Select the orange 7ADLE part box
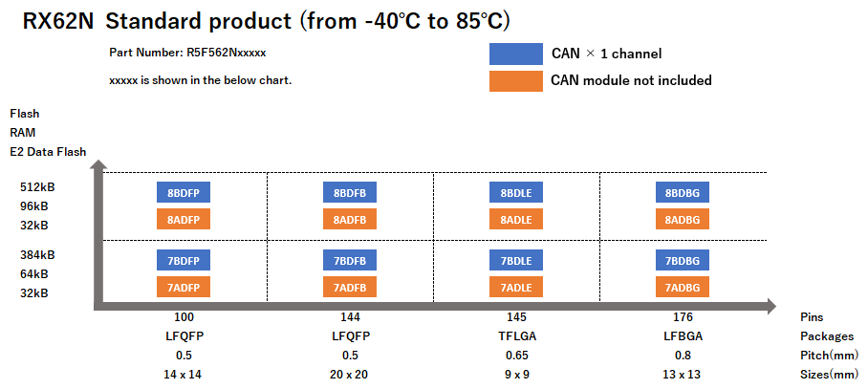This screenshot has height=389, width=868. 516,287
